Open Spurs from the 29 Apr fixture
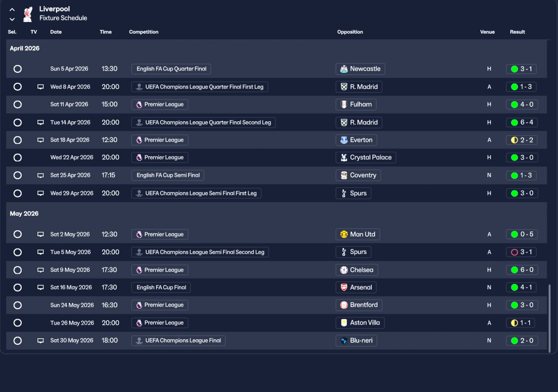The height and width of the screenshot is (392, 558). (354, 193)
